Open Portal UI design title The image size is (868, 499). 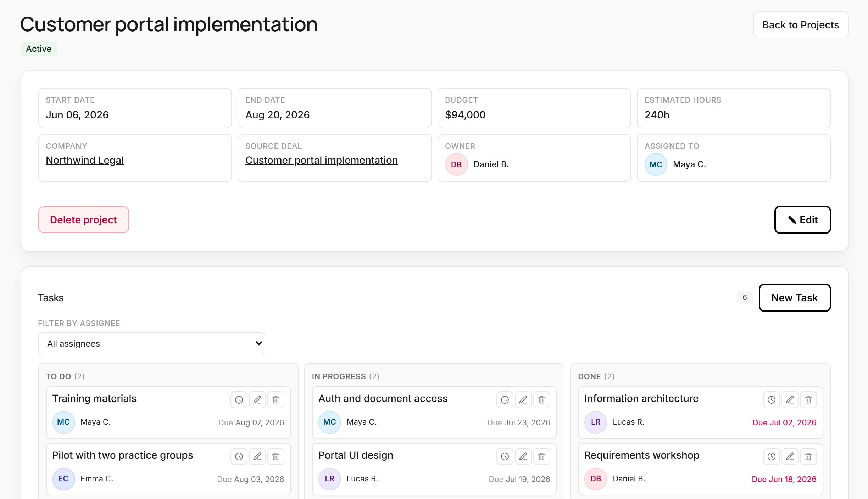click(x=356, y=455)
